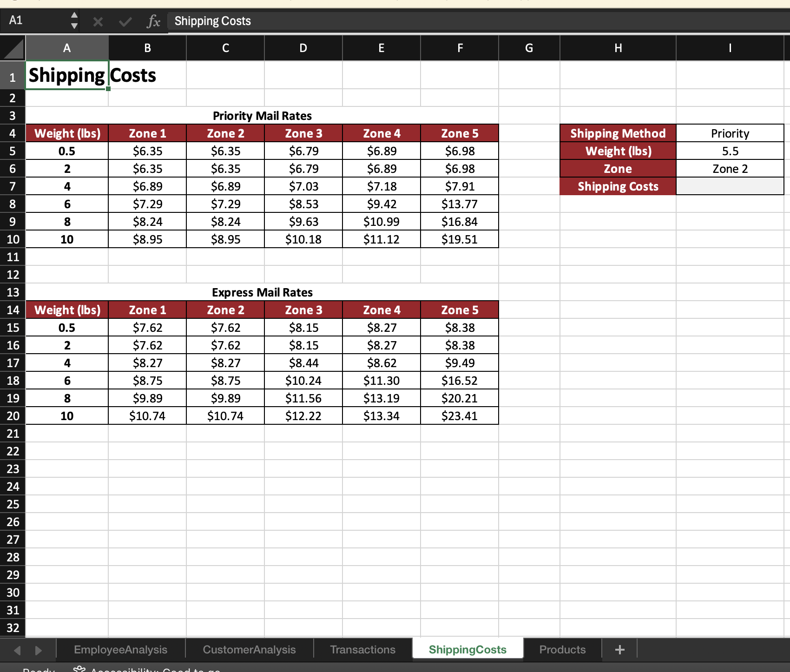Switch to the EmployeeAnalysis sheet tab

[x=120, y=649]
